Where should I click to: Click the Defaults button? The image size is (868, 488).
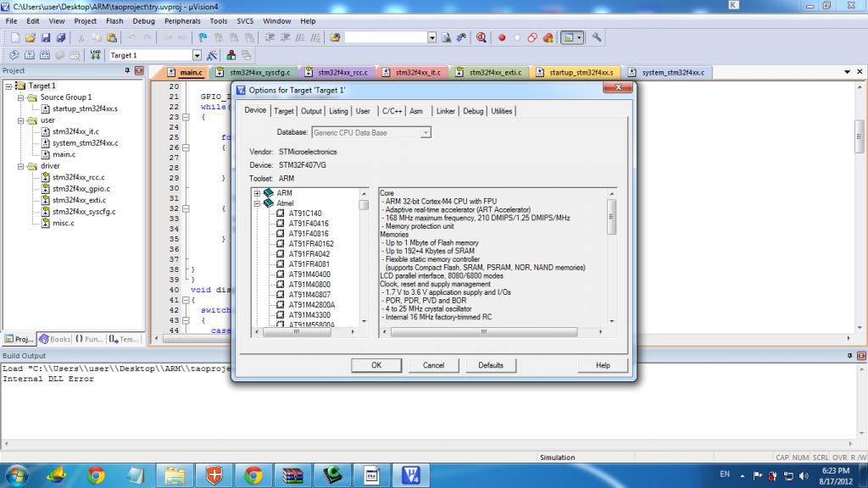[x=491, y=365]
